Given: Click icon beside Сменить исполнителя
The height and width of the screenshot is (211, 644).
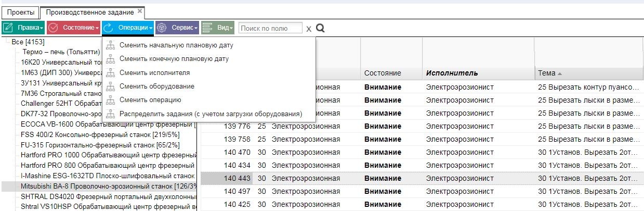Looking at the screenshot, I should [110, 72].
